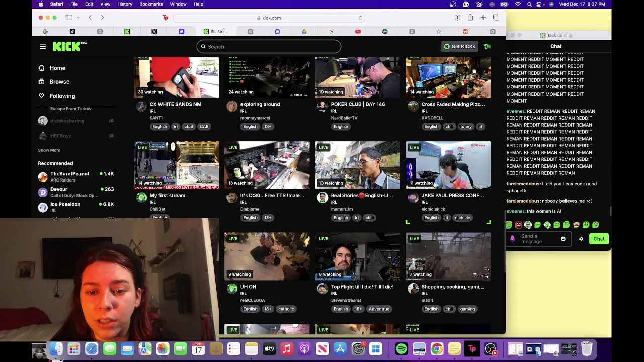The image size is (644, 362).
Task: Click the funny tag under KADOBELL stream
Action: [466, 127]
